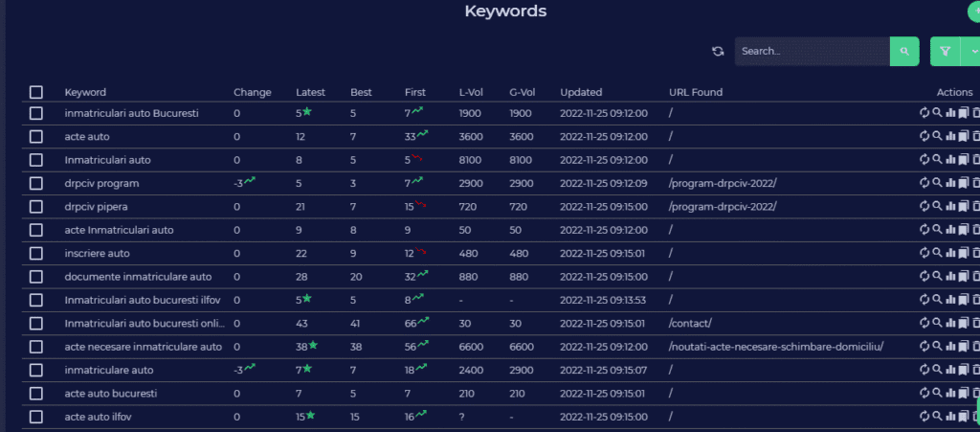Screen dimensions: 980x432
Task: Open the '/program-drpciv-2022/' URL for drpciv program
Action: (x=723, y=183)
